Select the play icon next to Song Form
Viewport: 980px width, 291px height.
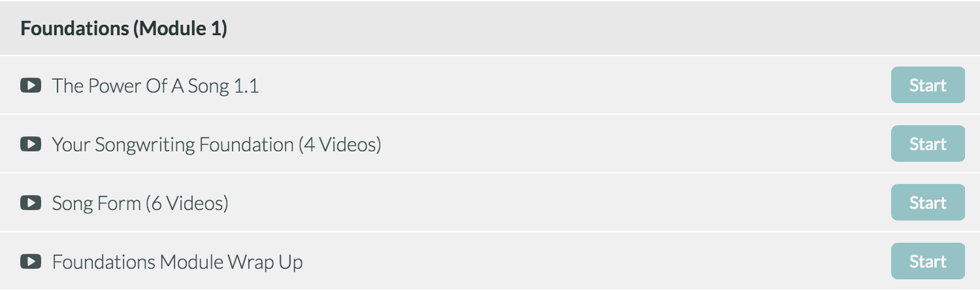click(x=31, y=203)
